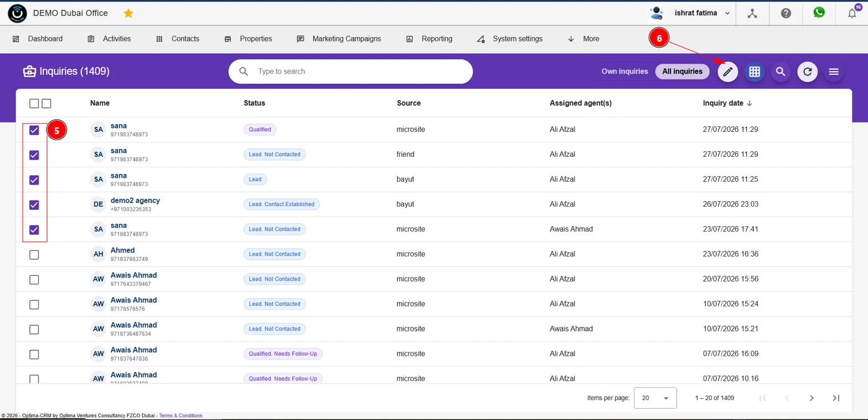Open the Items per page dropdown
The height and width of the screenshot is (420, 868).
(x=655, y=398)
